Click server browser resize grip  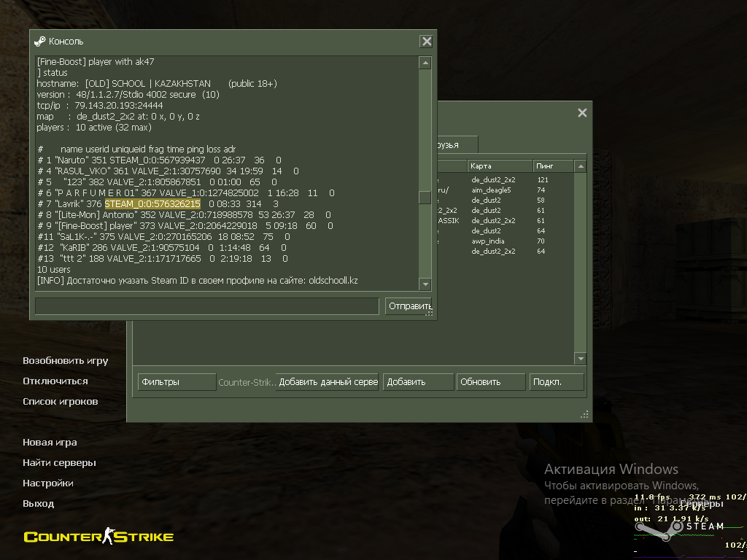584,414
